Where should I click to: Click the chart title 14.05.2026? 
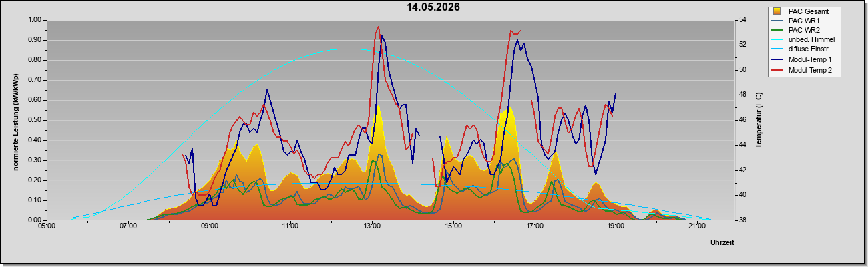click(x=433, y=7)
